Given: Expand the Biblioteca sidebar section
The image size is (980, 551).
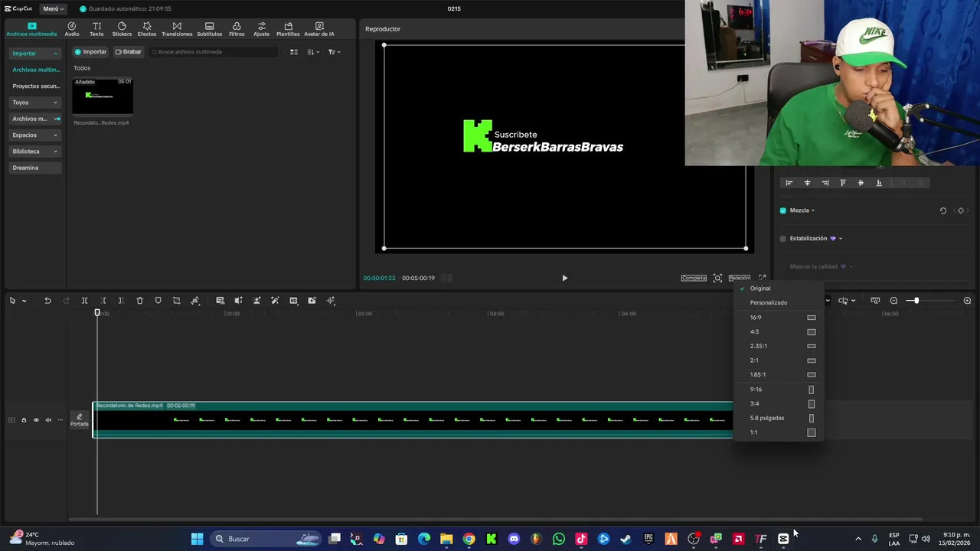Looking at the screenshot, I should coord(55,152).
